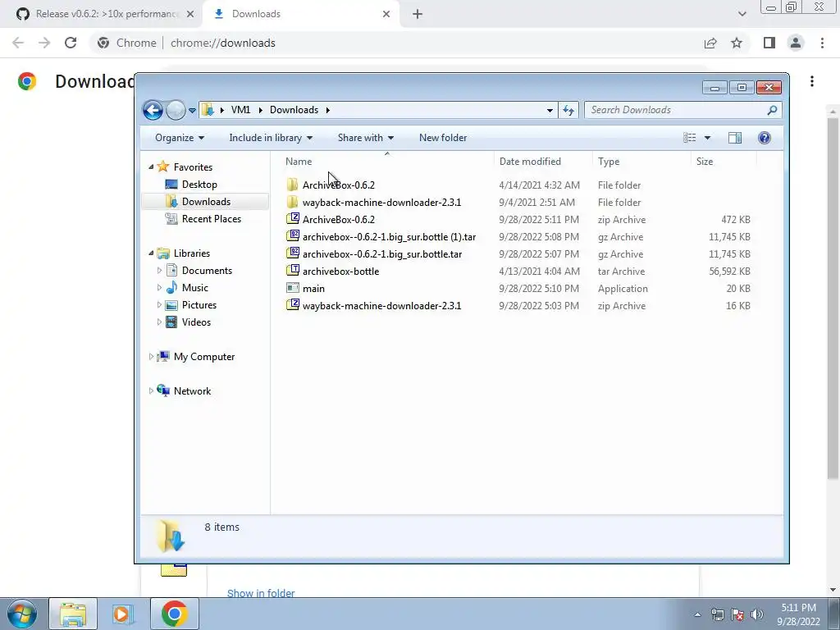Viewport: 840px width, 630px height.
Task: Bookmark this page with the star icon
Action: tap(737, 43)
